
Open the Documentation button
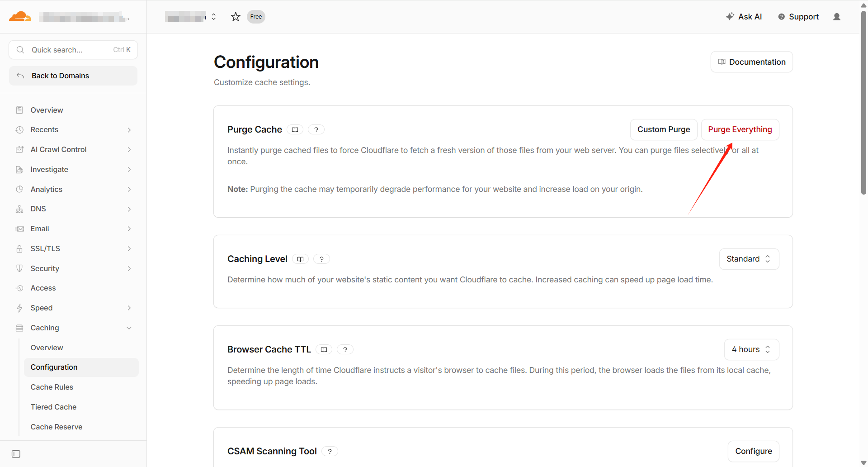(x=752, y=62)
